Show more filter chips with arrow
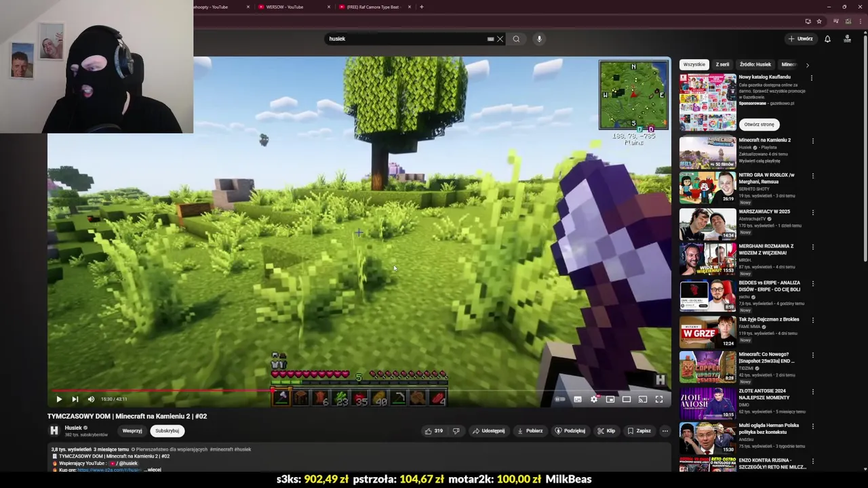This screenshot has width=868, height=488. (x=807, y=65)
